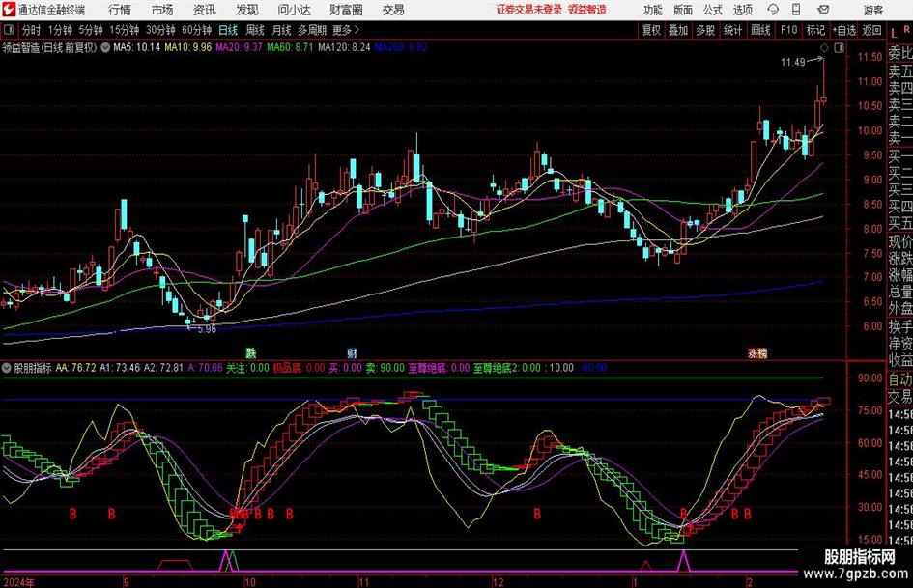Switch to the 月线 monthly tab
This screenshot has width=913, height=588.
tap(282, 30)
